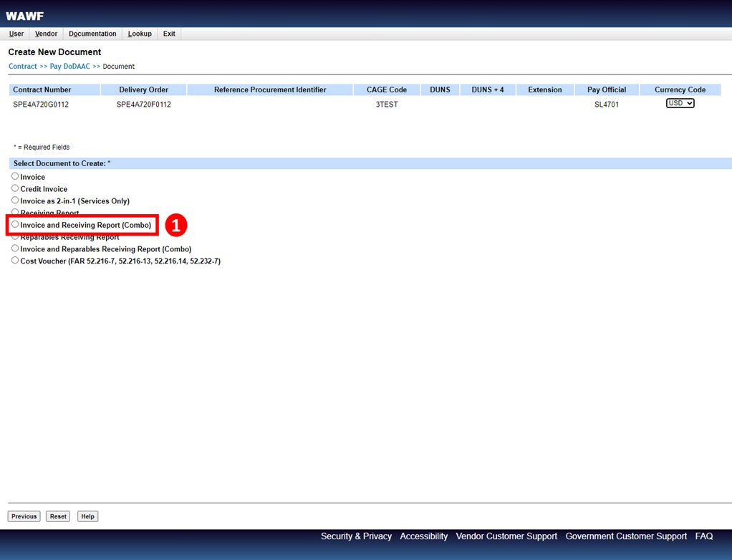The image size is (732, 560).
Task: Open the FAQ footer link
Action: tap(703, 536)
